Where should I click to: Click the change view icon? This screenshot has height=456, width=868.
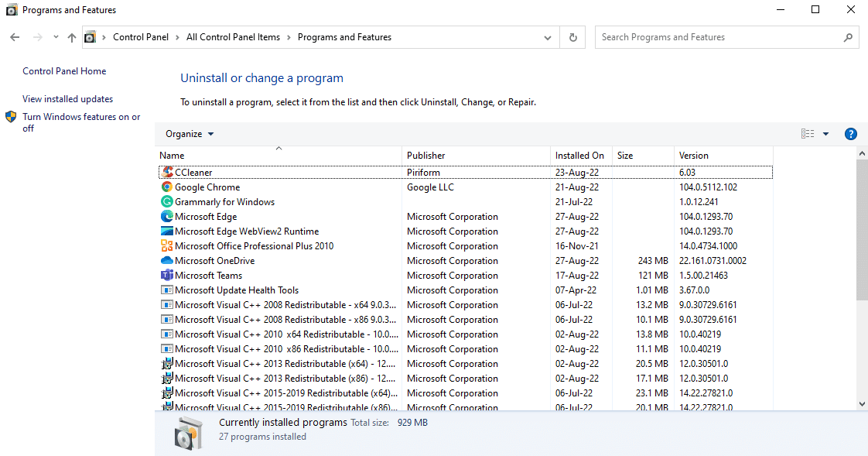tap(808, 133)
